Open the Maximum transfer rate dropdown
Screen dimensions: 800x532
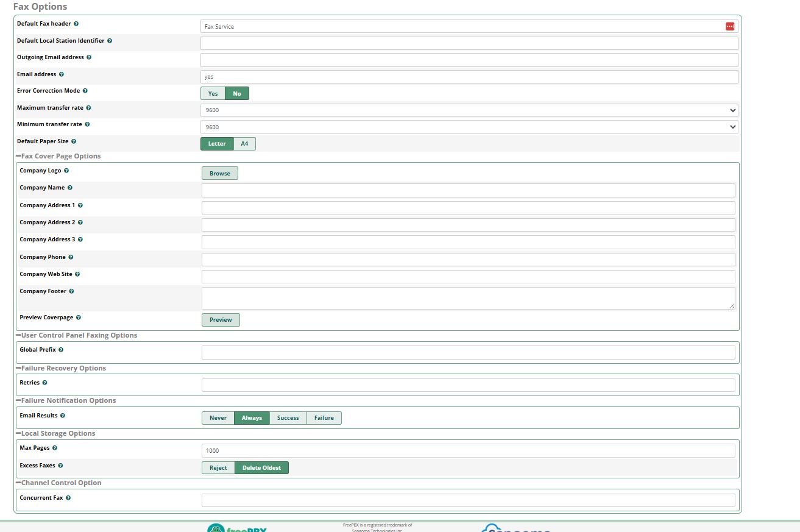[469, 110]
